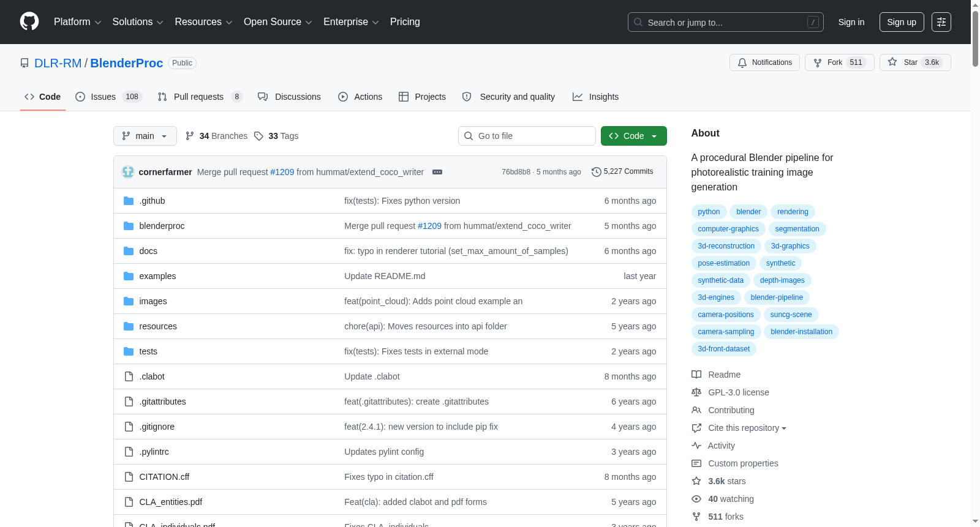
Task: Expand the Solutions menu
Action: (x=138, y=22)
